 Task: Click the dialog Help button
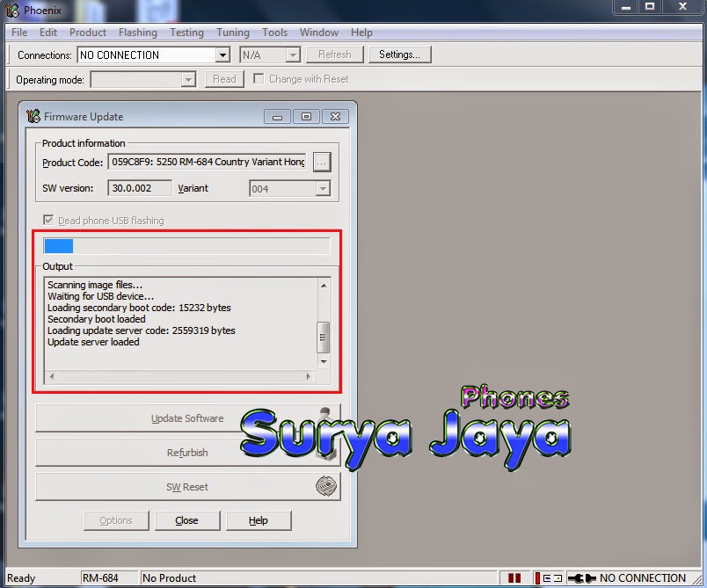coord(259,520)
